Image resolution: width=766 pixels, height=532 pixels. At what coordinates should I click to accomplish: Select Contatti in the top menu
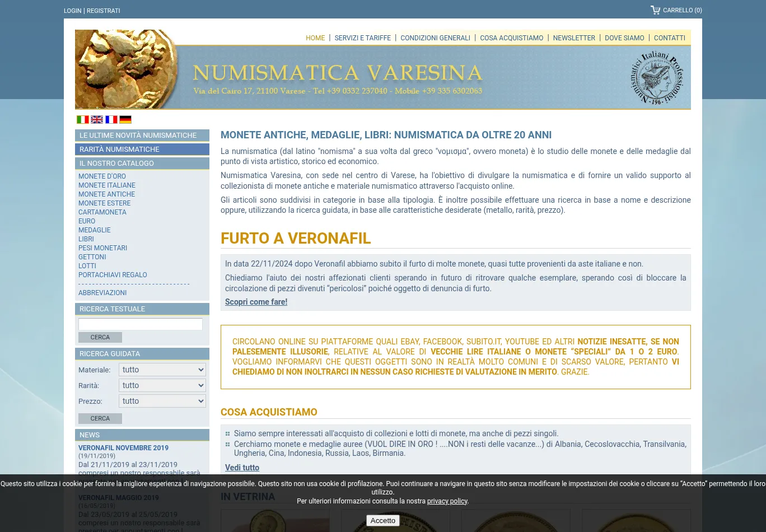[669, 38]
